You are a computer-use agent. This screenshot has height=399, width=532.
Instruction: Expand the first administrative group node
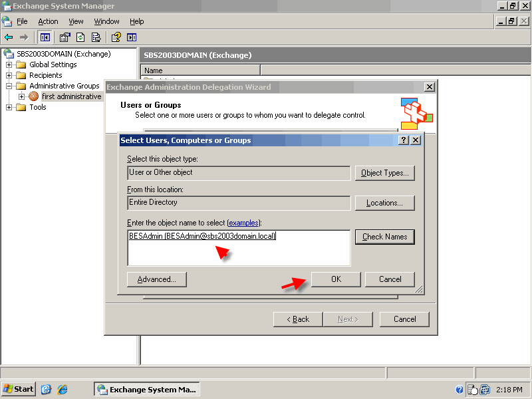click(22, 96)
